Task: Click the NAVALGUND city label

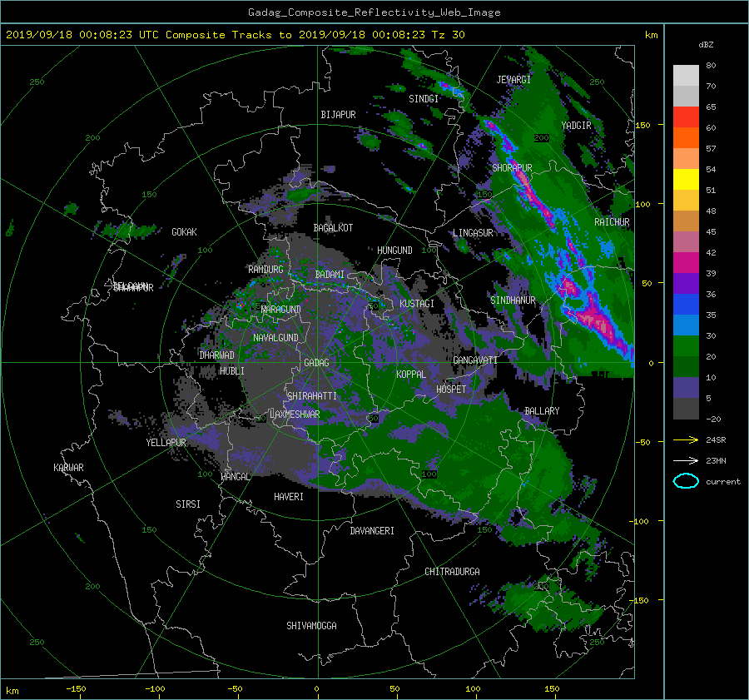Action: click(275, 338)
